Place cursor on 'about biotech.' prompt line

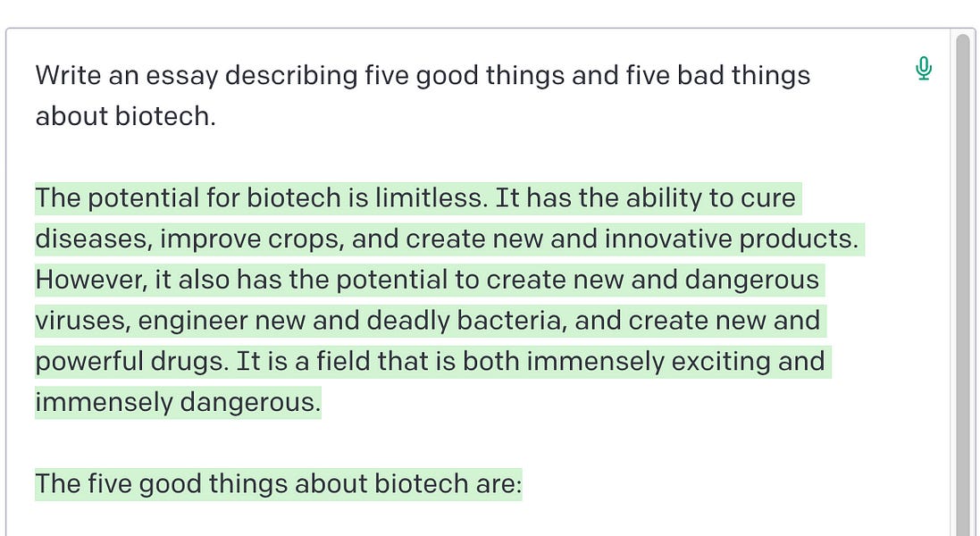click(125, 116)
